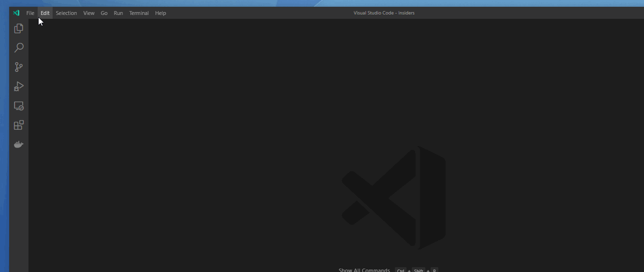
Task: Open the View menu
Action: [x=89, y=13]
